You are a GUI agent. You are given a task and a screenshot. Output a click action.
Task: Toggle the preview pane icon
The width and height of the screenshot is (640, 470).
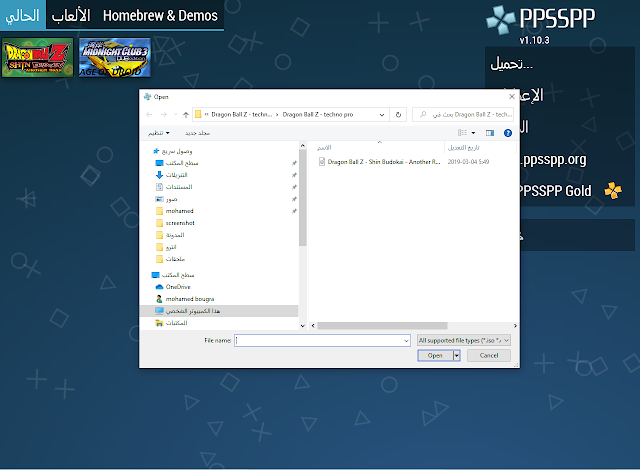click(490, 133)
